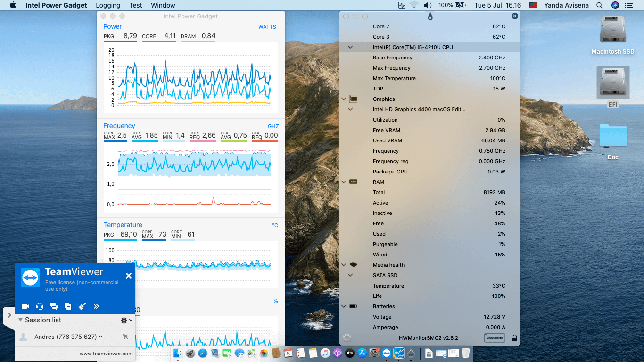This screenshot has width=644, height=362.
Task: Collapse the Batteries section
Action: [x=344, y=306]
